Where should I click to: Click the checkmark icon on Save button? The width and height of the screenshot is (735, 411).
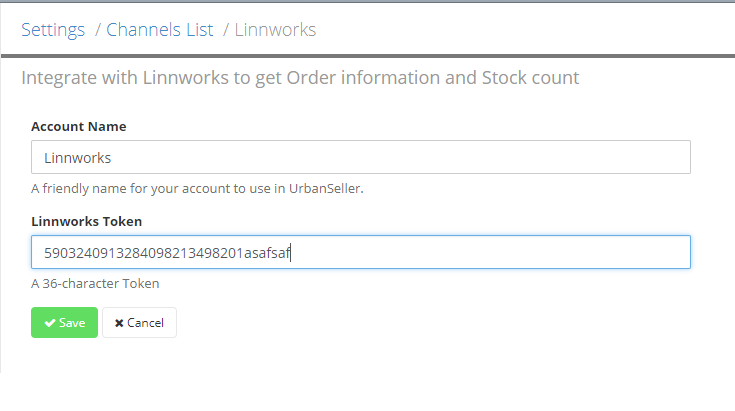[49, 323]
